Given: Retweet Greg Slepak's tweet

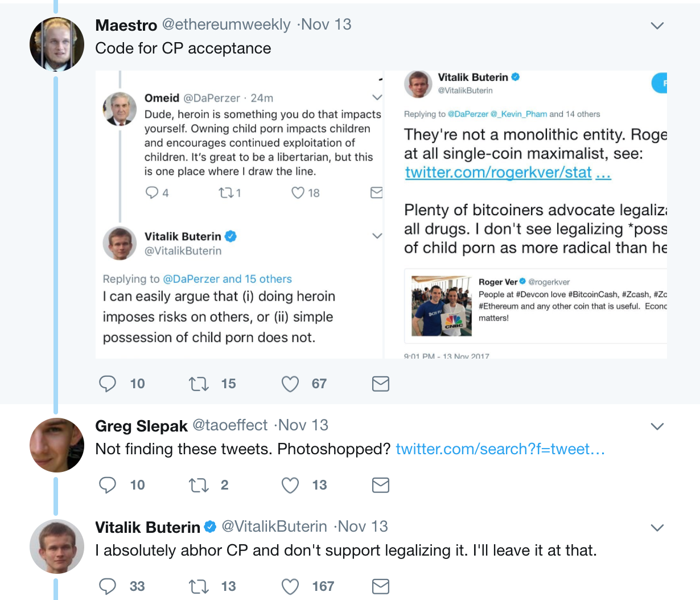Looking at the screenshot, I should click(x=199, y=485).
